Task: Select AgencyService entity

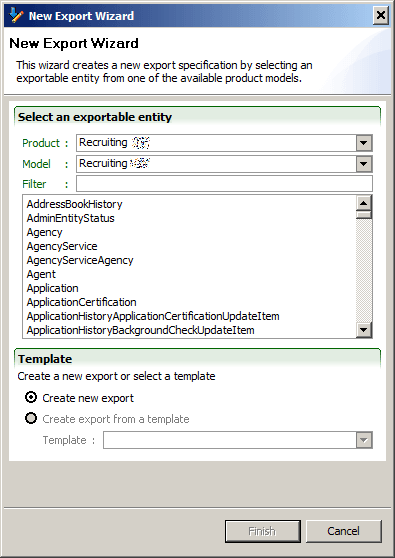Action: (x=62, y=246)
